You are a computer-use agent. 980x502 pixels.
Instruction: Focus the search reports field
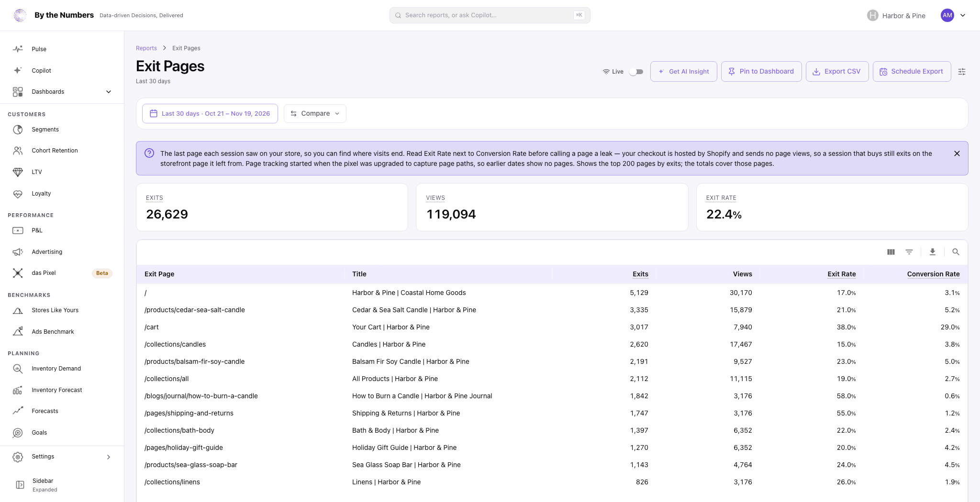(x=490, y=15)
